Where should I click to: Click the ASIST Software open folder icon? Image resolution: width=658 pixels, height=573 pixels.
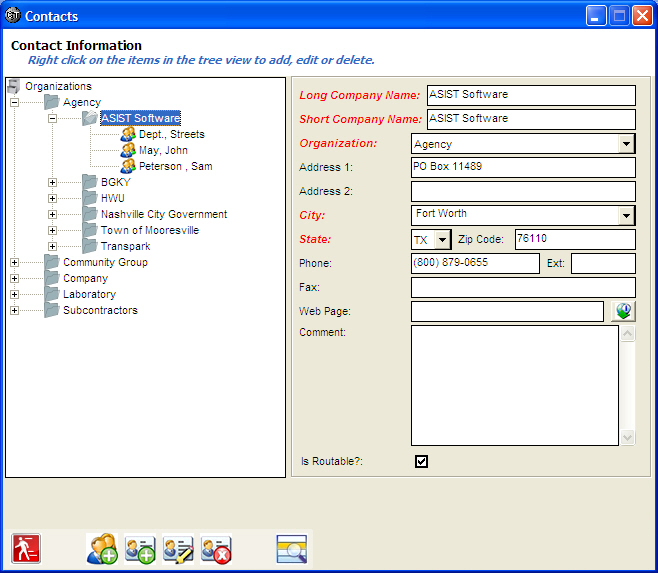90,118
